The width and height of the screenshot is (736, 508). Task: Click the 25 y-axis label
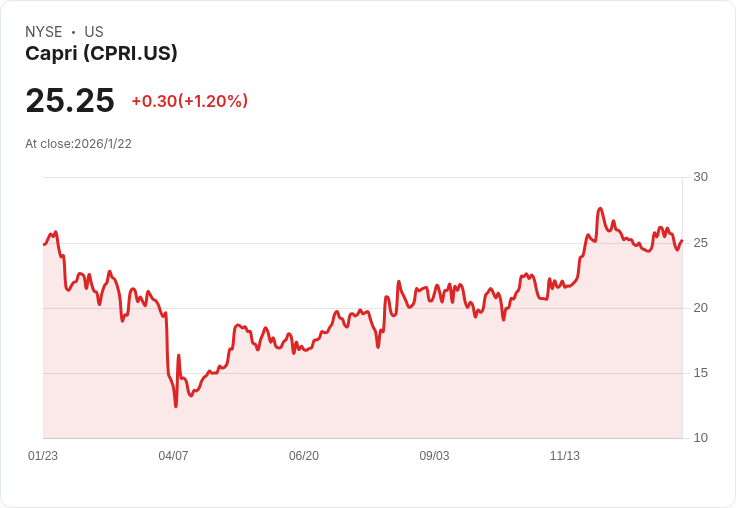click(x=700, y=243)
